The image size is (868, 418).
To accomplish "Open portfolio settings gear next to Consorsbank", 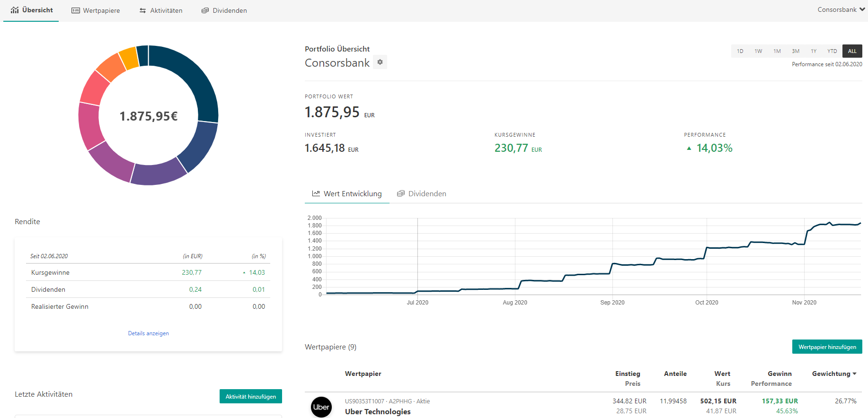I will coord(380,62).
